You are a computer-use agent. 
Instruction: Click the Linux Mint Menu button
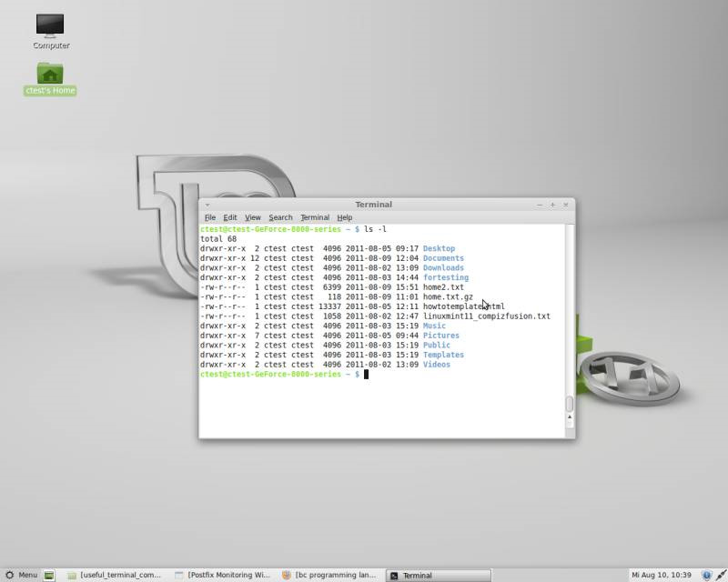point(20,574)
